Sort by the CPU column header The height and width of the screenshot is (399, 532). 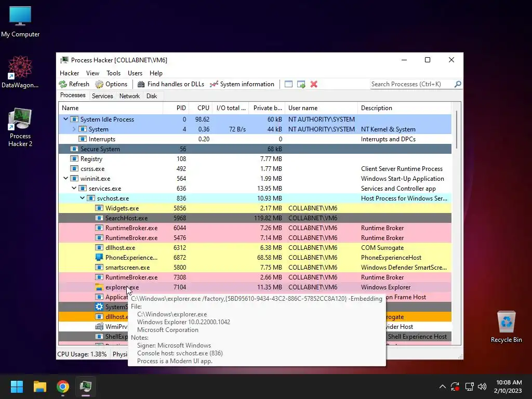point(201,108)
